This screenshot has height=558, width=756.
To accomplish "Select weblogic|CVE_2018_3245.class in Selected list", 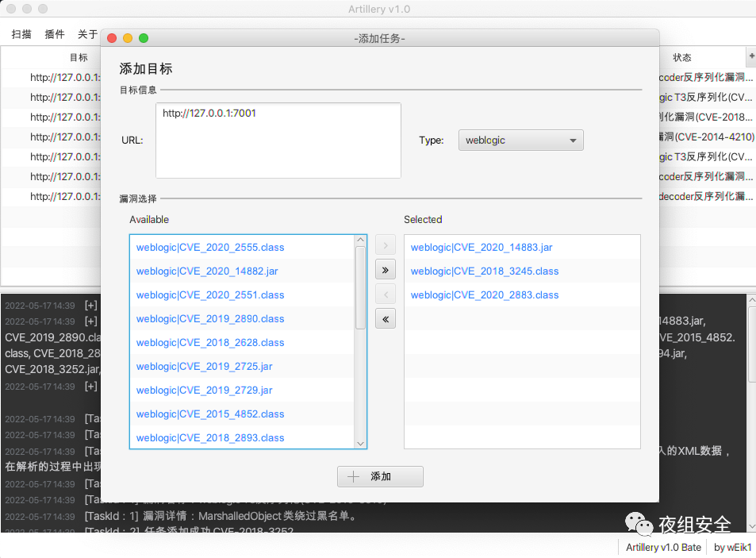I will [x=522, y=271].
